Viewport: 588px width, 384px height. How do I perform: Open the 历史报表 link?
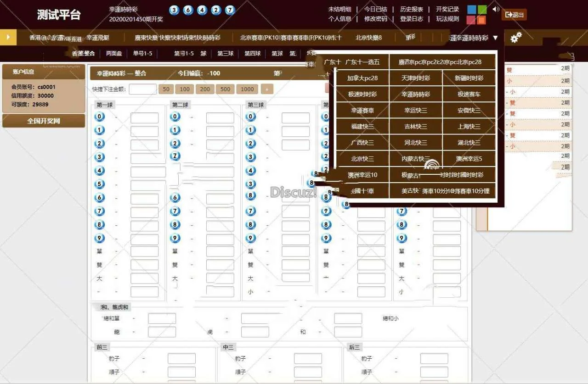point(411,9)
